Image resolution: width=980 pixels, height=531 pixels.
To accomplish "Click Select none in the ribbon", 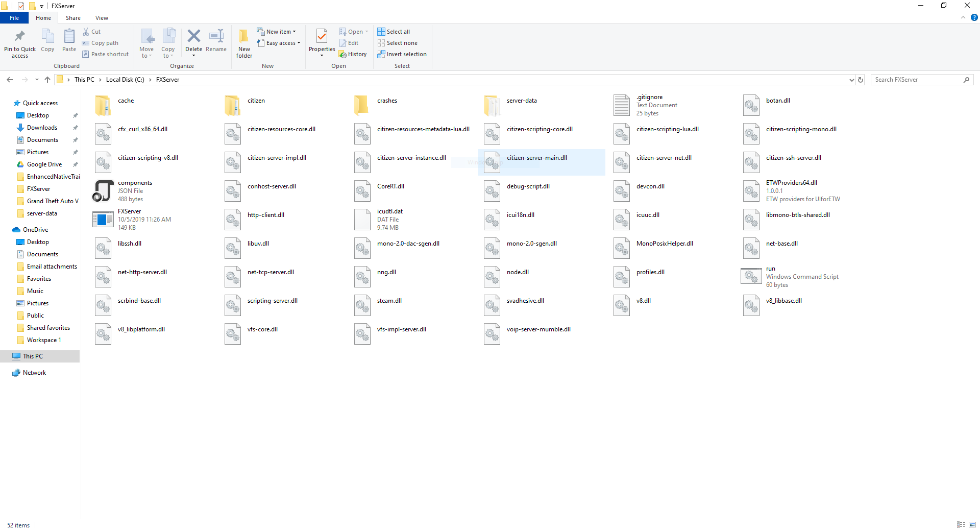I will point(397,43).
